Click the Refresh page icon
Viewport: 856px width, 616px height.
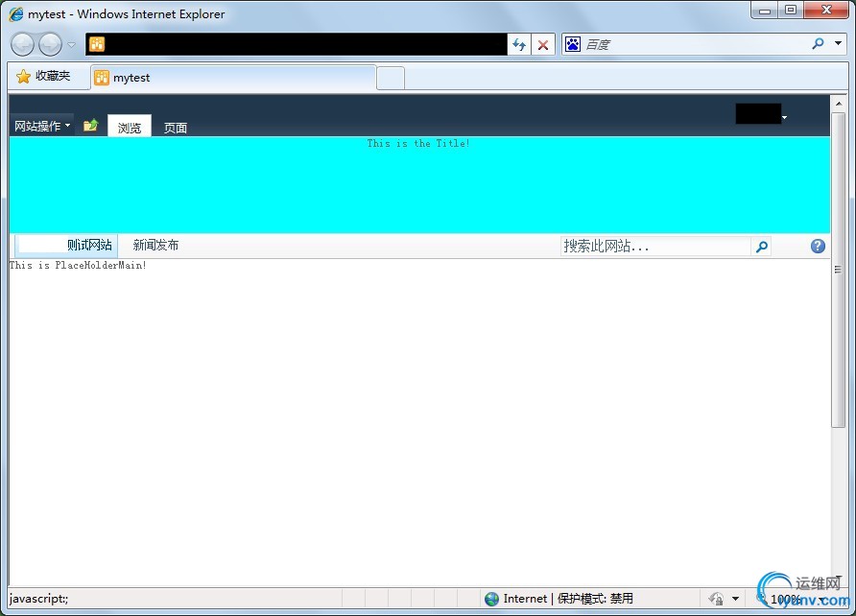519,45
